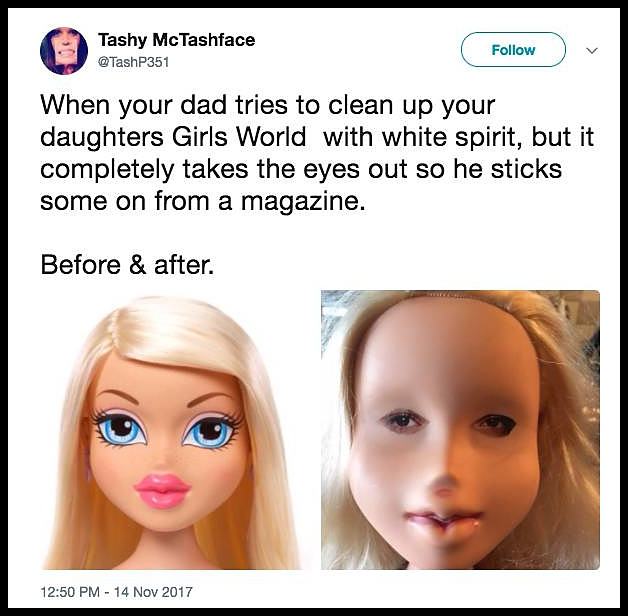Expand the tweet options chevron
628x616 pixels.
point(592,50)
